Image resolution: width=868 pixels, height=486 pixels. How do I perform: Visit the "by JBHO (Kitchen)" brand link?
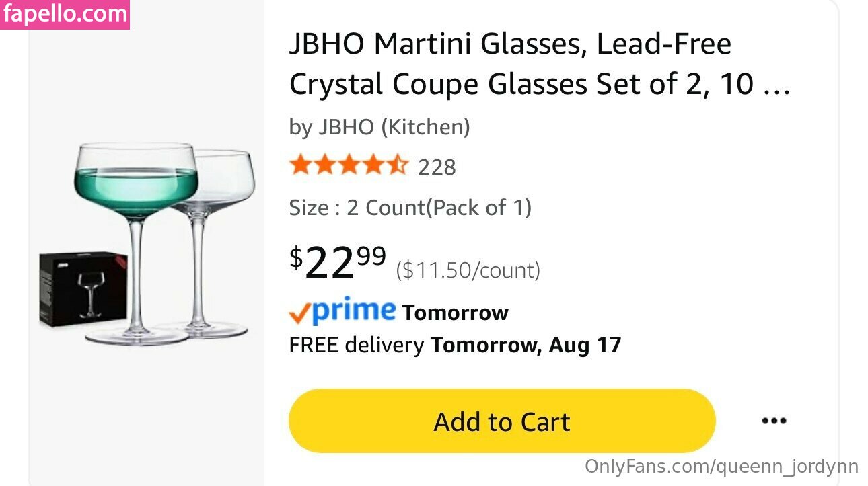pos(379,127)
